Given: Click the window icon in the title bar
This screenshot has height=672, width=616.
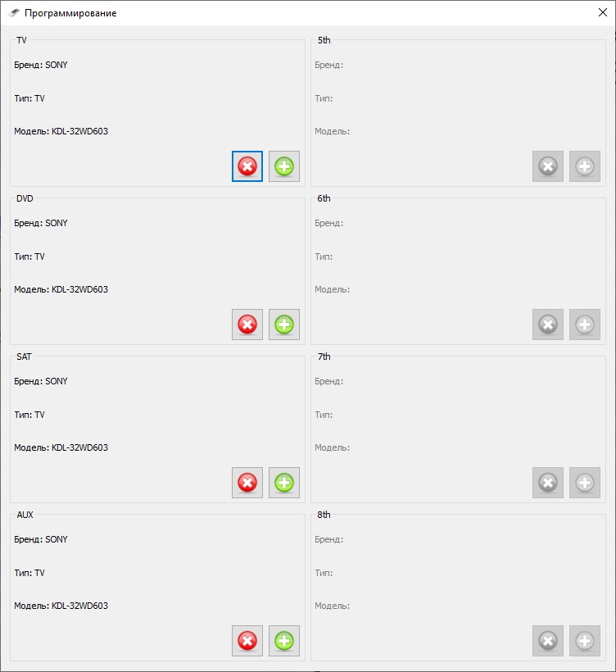Looking at the screenshot, I should [x=14, y=13].
